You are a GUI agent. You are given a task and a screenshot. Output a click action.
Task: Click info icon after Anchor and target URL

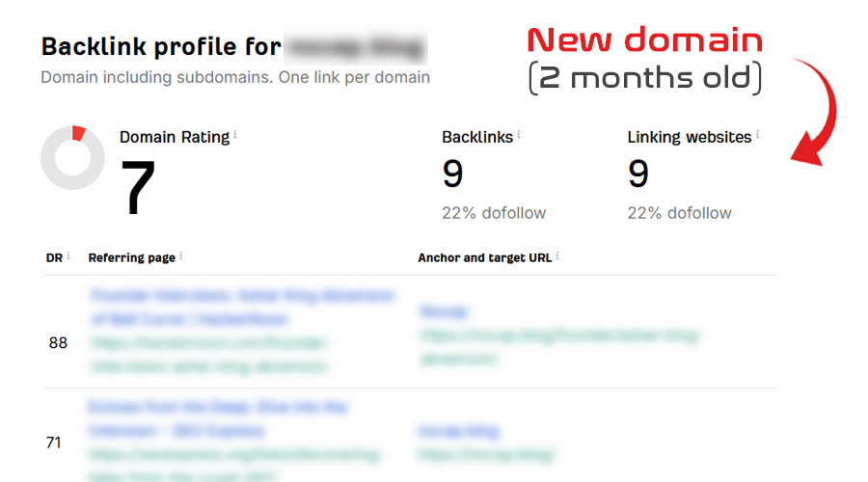pos(557,256)
